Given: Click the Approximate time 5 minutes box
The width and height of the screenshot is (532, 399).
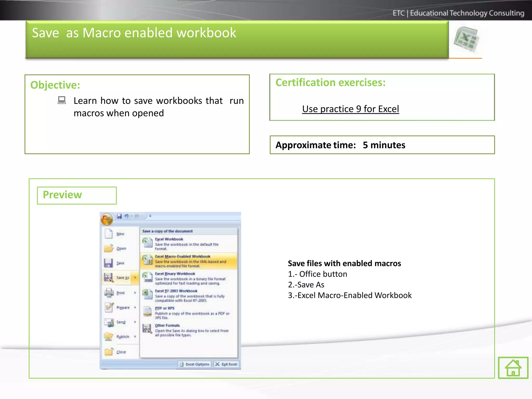Looking at the screenshot, I should pyautogui.click(x=382, y=145).
